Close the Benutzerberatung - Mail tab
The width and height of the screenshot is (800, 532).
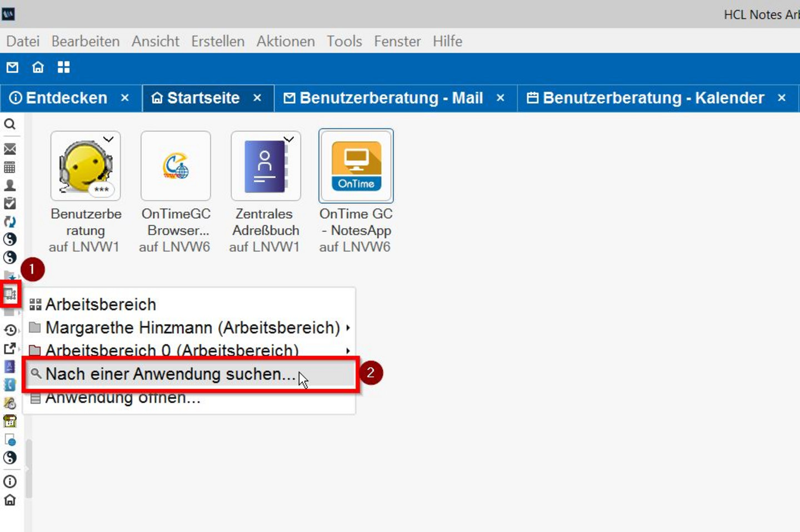(x=501, y=98)
